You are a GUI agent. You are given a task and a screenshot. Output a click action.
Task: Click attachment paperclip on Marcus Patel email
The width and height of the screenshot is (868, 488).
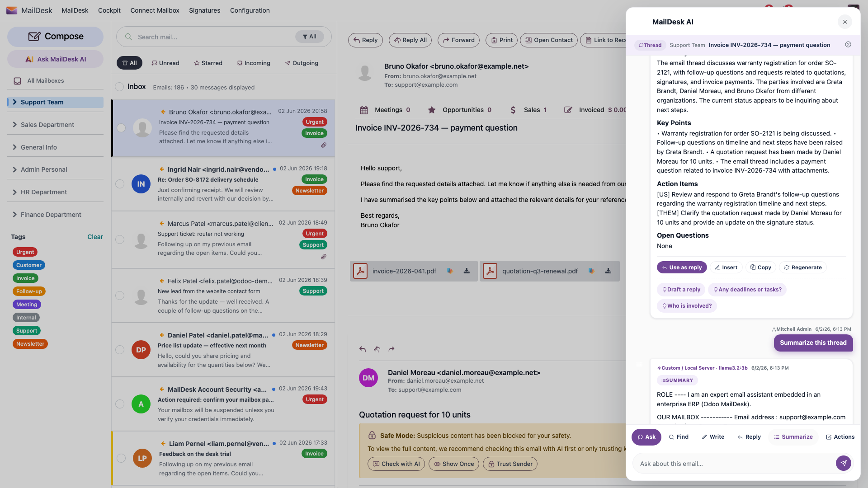point(324,257)
